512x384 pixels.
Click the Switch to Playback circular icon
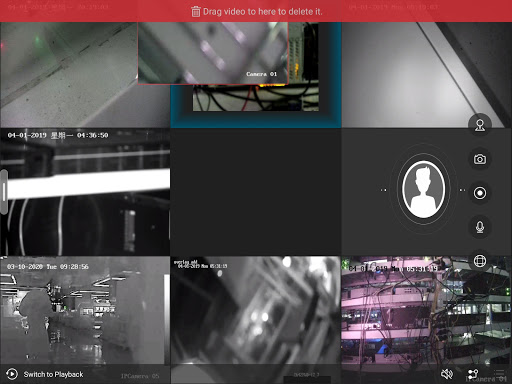[12, 374]
